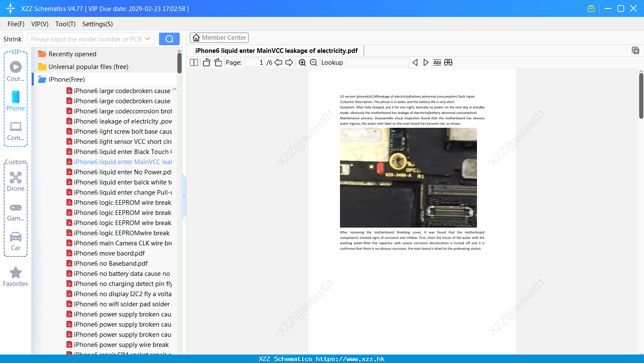Click the search magnifier button

[169, 39]
